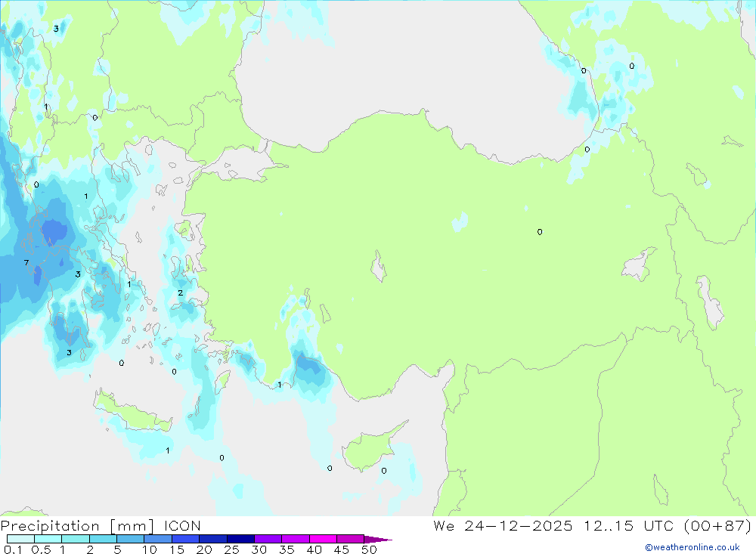Select the 40–45 mm magenta legend swatch
The image size is (756, 554).
click(x=323, y=539)
